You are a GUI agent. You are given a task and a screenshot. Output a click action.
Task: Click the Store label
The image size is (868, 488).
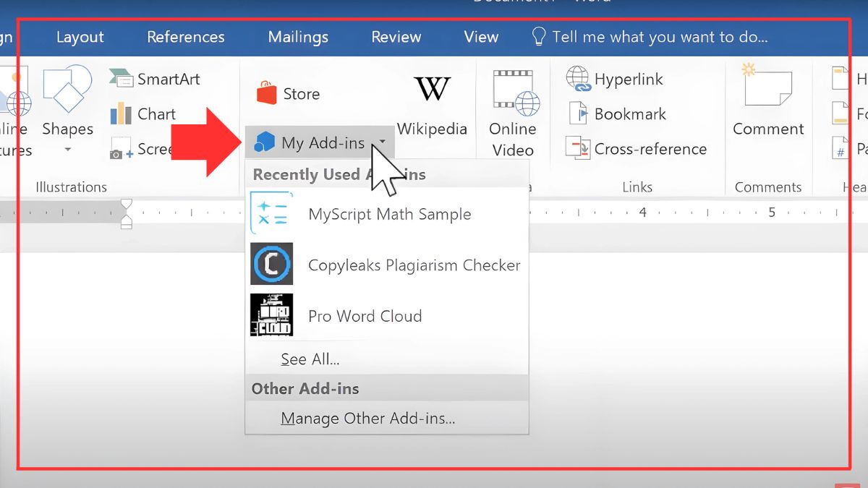coord(302,94)
